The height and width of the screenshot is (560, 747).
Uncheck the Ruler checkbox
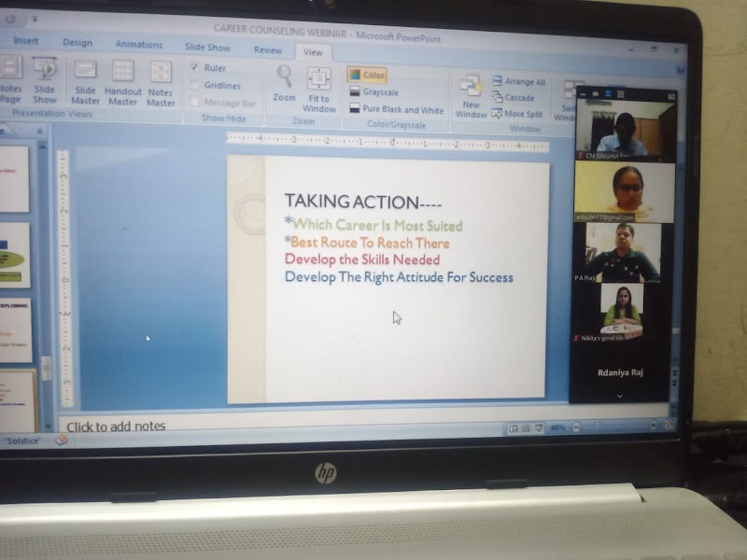193,68
